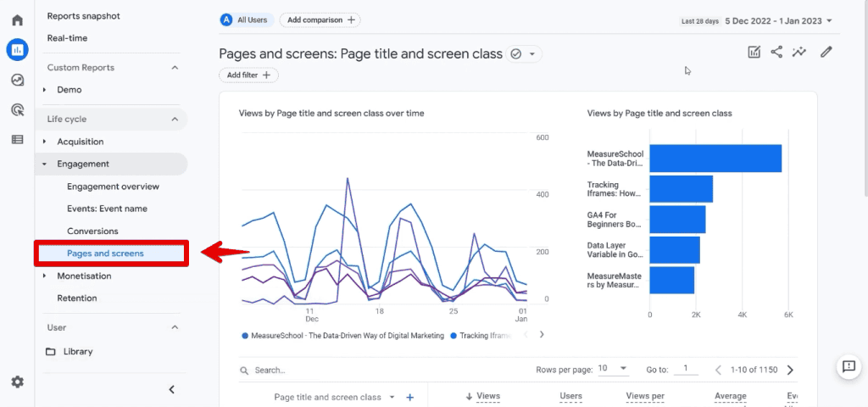Open the Explore icon in sidebar

click(x=17, y=81)
